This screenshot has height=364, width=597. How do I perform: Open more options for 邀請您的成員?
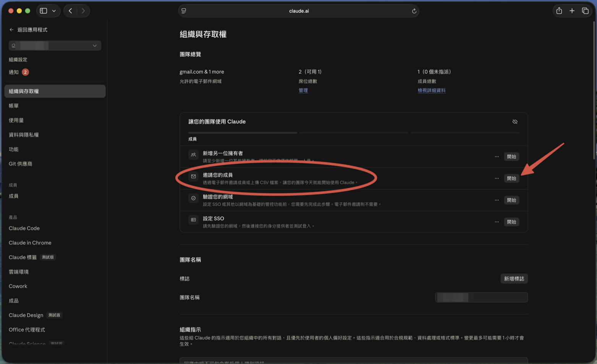point(497,179)
